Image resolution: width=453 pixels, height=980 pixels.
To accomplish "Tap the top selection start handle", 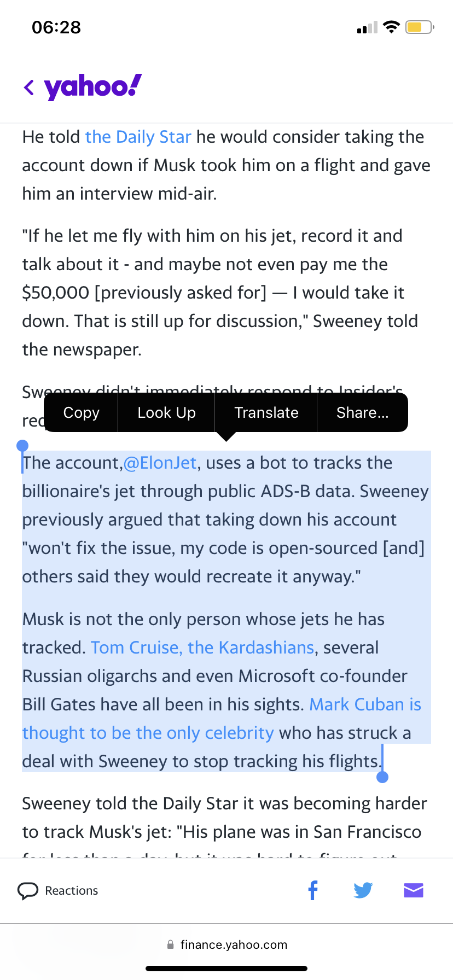I will [22, 446].
